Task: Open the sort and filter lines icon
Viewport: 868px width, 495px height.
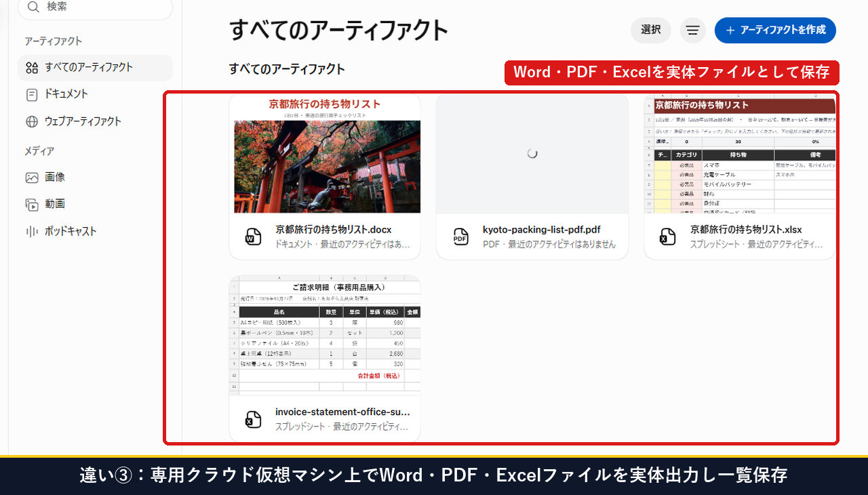Action: (x=692, y=31)
